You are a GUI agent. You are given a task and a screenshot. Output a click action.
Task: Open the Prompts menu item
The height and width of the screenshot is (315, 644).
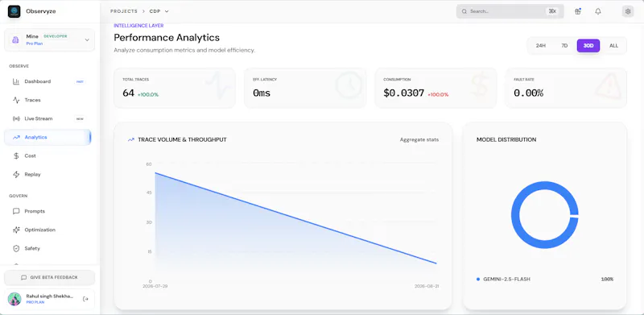pyautogui.click(x=47, y=211)
